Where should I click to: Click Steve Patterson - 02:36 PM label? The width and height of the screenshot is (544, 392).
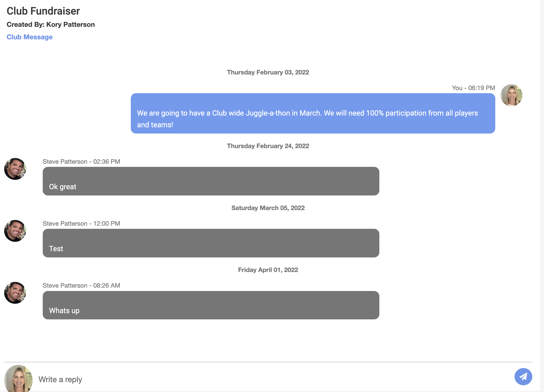[x=81, y=162]
